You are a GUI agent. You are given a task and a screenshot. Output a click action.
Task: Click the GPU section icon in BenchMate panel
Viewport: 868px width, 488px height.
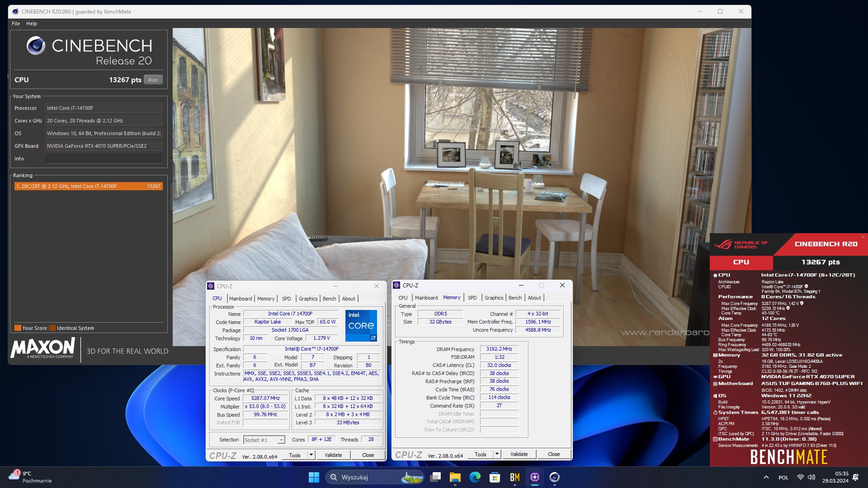pos(715,377)
